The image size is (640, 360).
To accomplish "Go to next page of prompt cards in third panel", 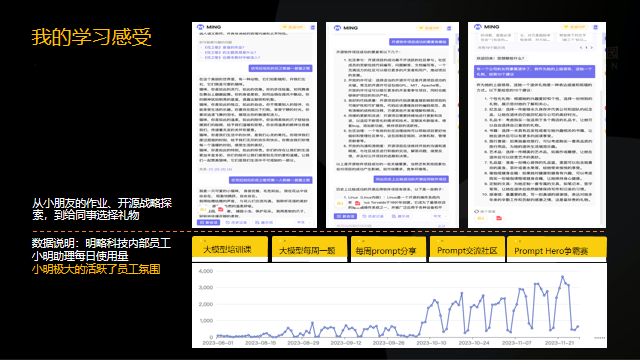I will pyautogui.click(x=591, y=48).
